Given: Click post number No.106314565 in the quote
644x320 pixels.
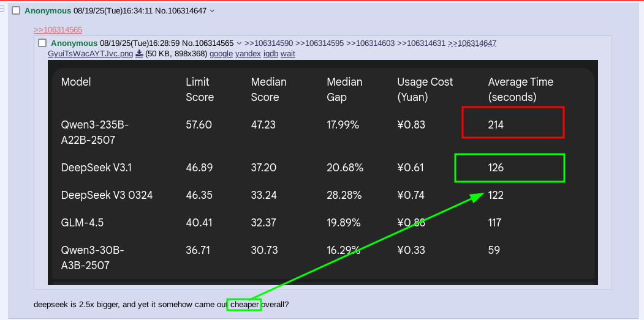Looking at the screenshot, I should pyautogui.click(x=208, y=43).
